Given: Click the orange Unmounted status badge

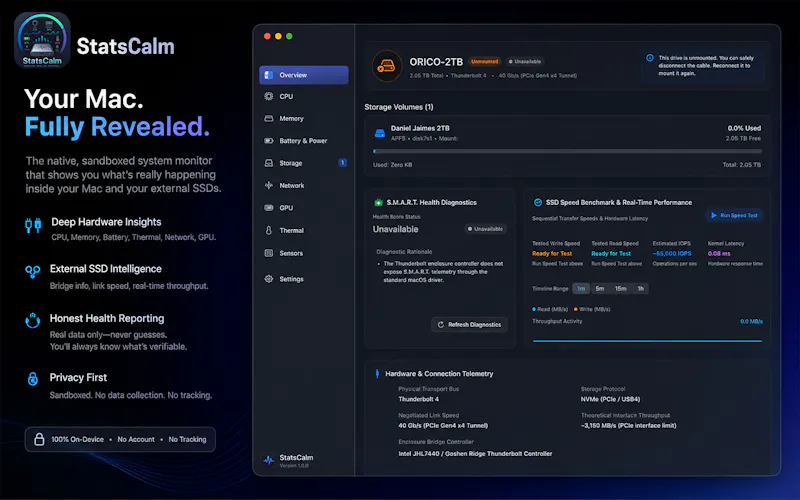Looking at the screenshot, I should coord(484,62).
